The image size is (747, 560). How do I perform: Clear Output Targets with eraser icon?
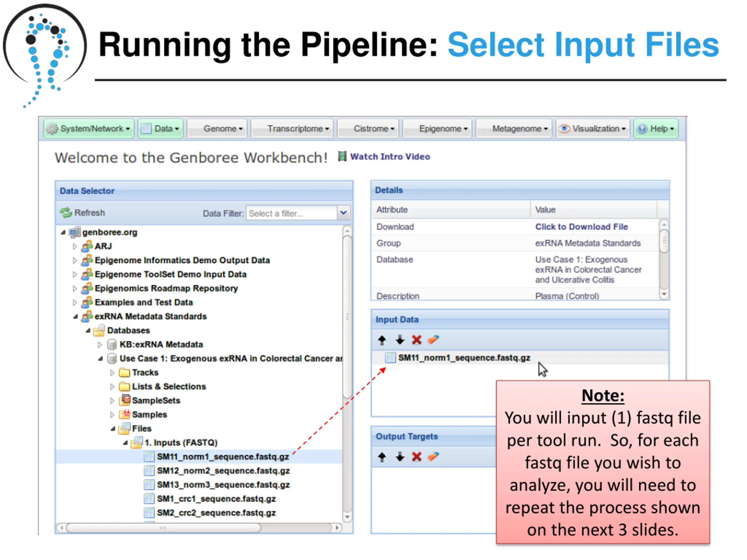point(433,457)
